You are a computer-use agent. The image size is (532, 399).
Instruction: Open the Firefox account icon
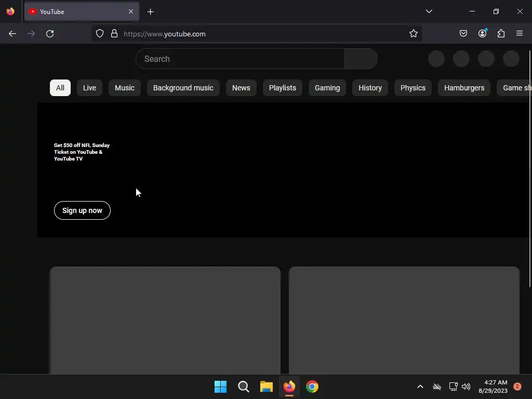483,33
